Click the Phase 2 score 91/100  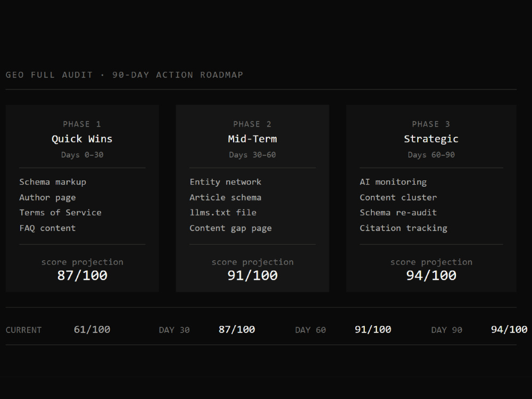click(x=252, y=275)
